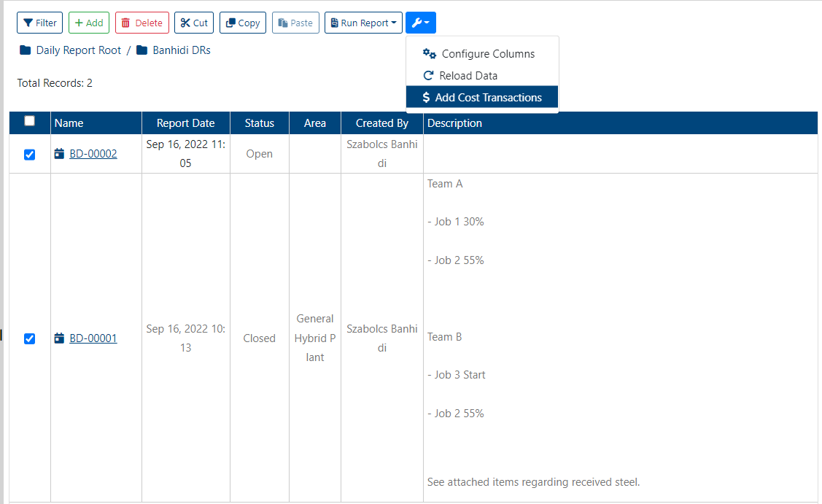822x504 pixels.
Task: Select the 'Closed' status cell
Action: 260,338
